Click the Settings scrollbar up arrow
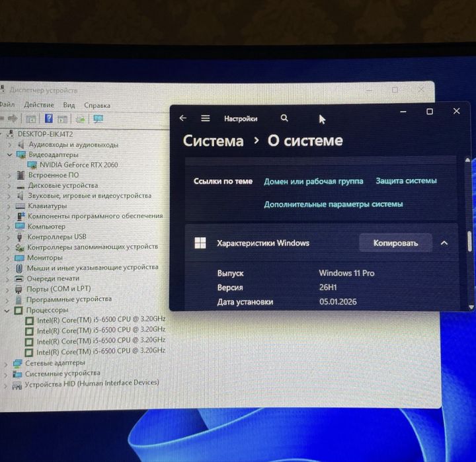This screenshot has height=462, width=476. [467, 160]
